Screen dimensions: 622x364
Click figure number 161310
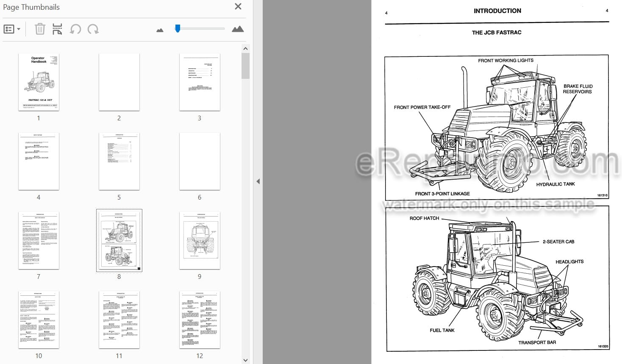(x=602, y=195)
